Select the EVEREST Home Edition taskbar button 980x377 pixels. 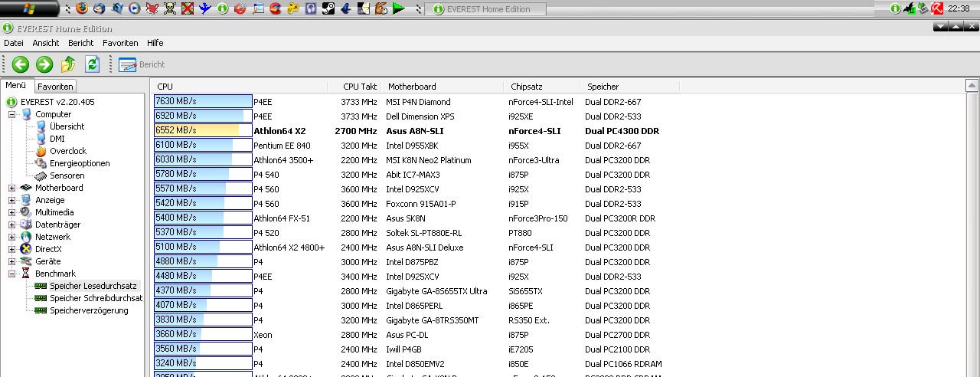tap(487, 9)
